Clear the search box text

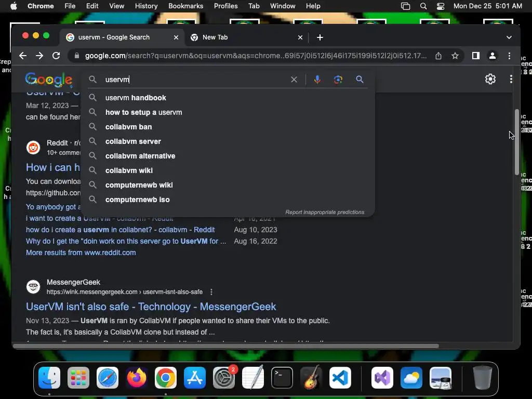click(294, 79)
